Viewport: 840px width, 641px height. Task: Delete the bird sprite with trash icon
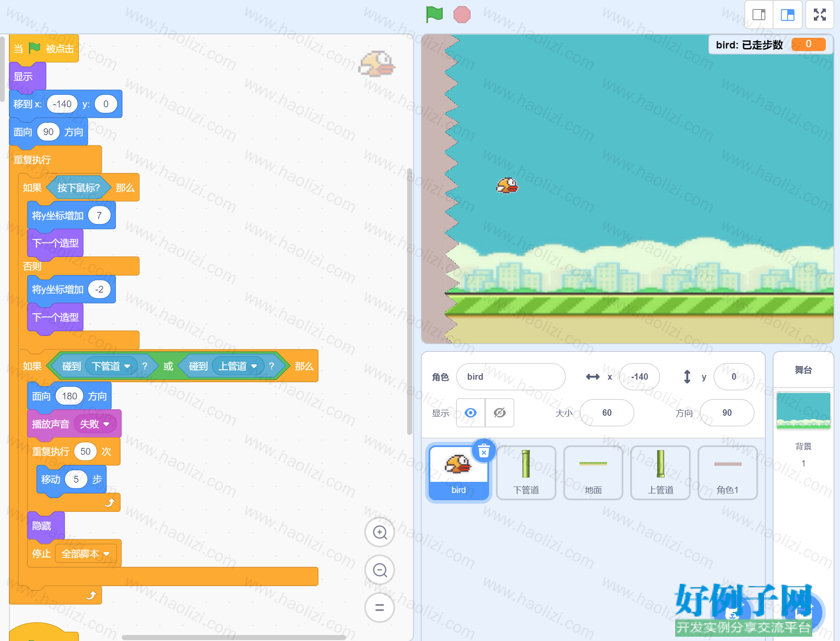(484, 451)
